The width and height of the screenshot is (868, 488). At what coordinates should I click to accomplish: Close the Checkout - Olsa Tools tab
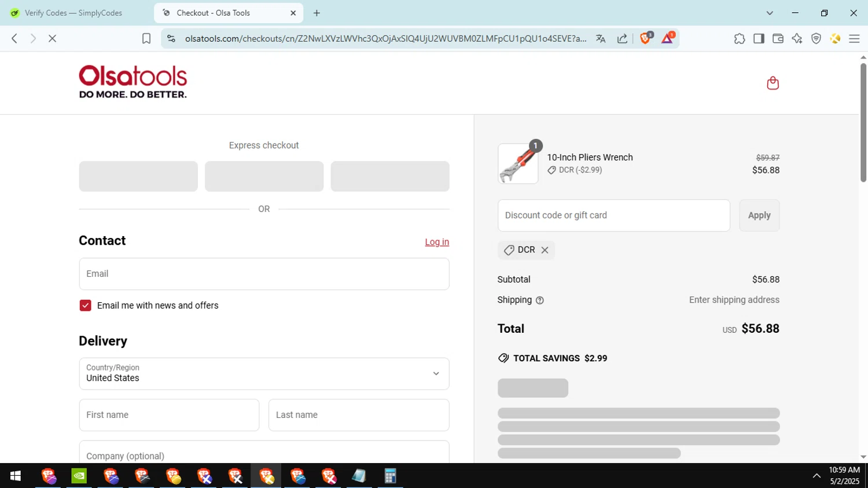pyautogui.click(x=293, y=13)
